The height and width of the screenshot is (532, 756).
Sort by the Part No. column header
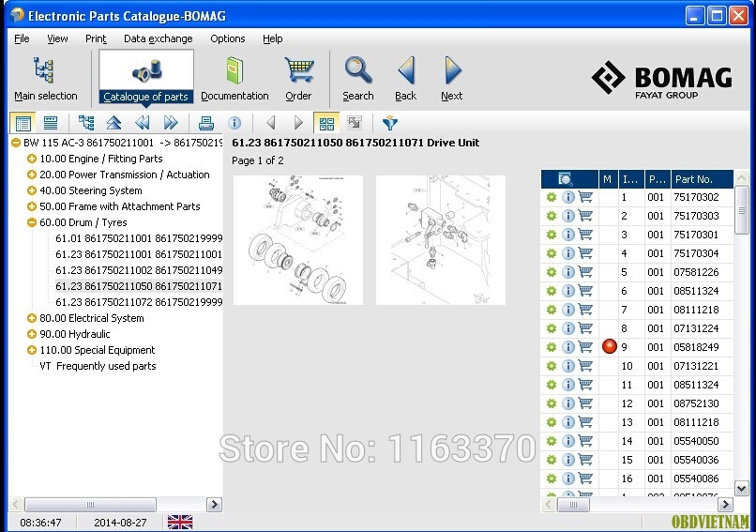tap(702, 179)
